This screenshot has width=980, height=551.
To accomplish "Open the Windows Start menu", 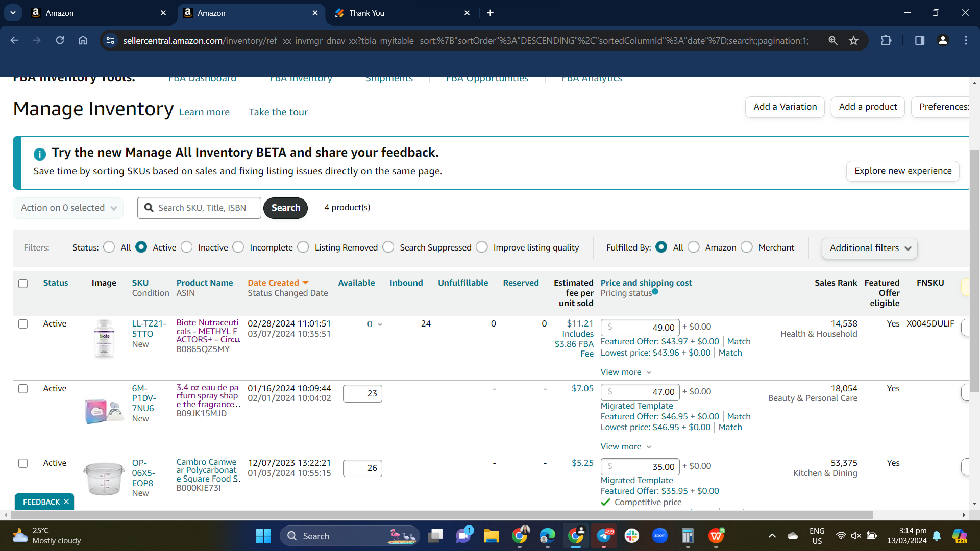I will (x=263, y=536).
